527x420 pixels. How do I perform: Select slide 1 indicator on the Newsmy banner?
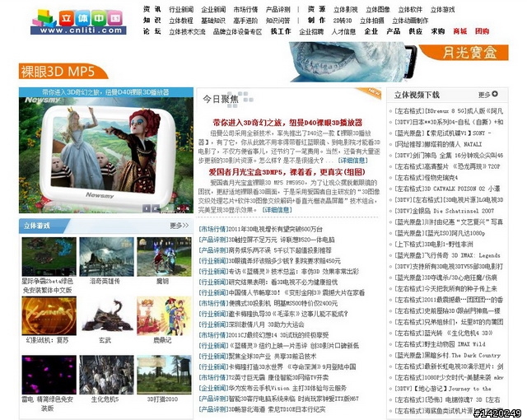point(147,208)
